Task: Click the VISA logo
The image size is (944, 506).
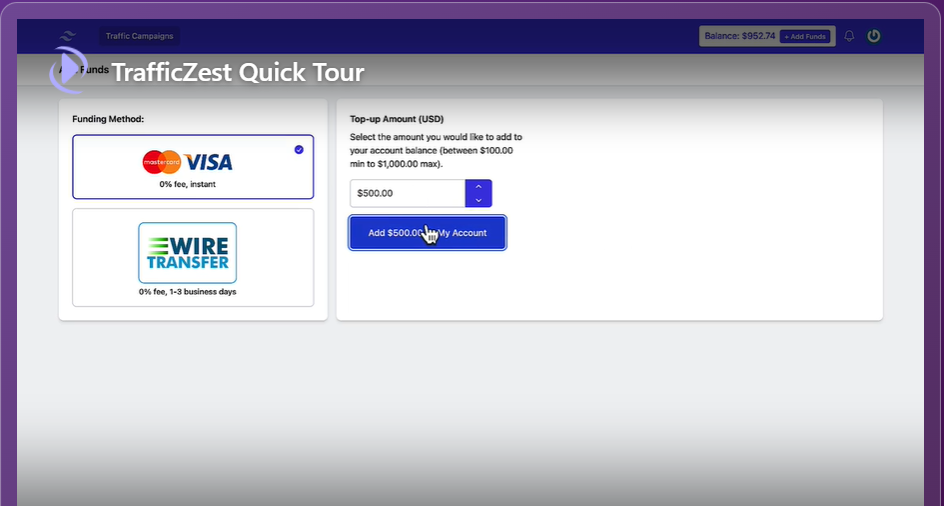Action: pyautogui.click(x=208, y=162)
